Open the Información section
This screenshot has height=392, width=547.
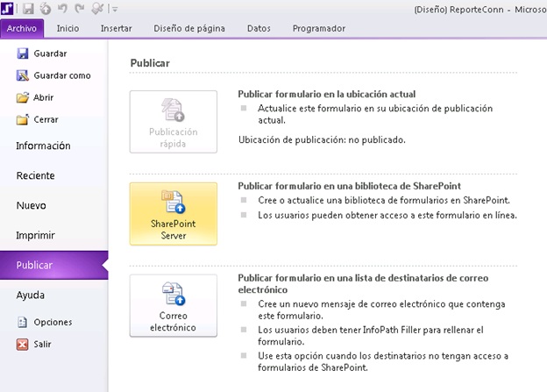pyautogui.click(x=43, y=146)
